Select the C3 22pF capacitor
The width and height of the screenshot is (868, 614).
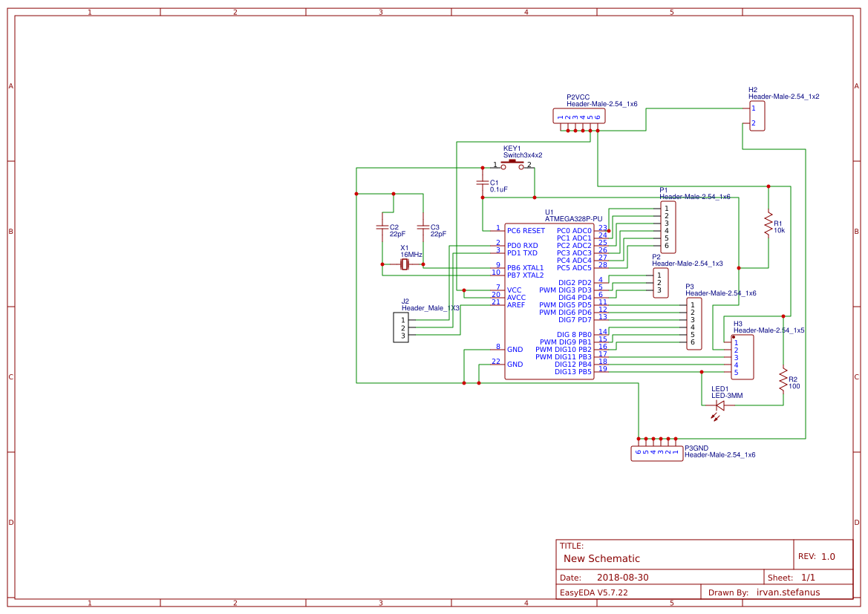click(x=423, y=226)
